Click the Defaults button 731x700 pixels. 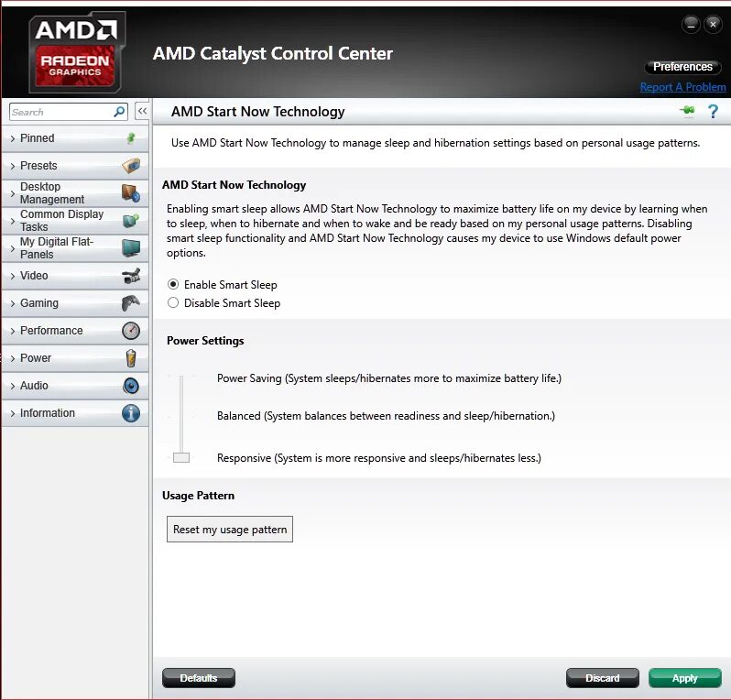199,678
